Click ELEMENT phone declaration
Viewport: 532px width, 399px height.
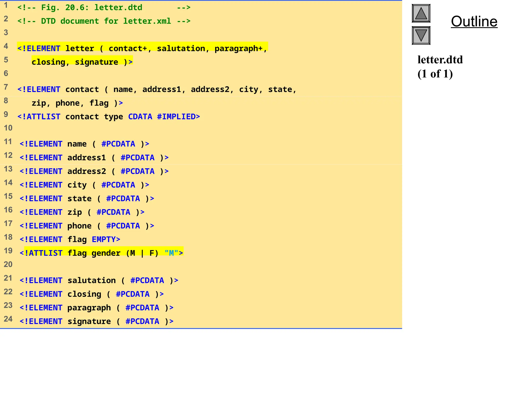(87, 226)
